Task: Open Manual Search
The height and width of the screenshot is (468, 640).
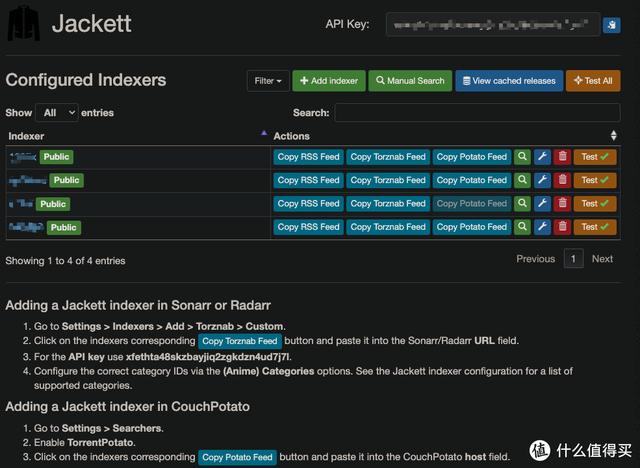Action: (409, 81)
